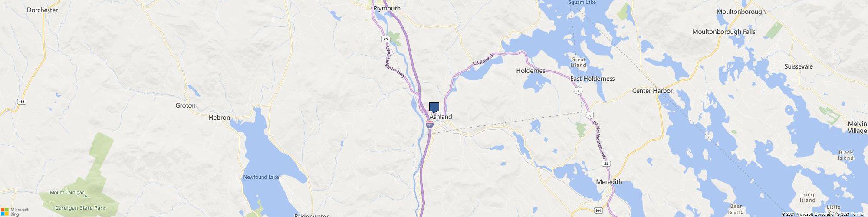This screenshot has width=868, height=217.
Task: Click the Newfound Lake label
Action: (x=261, y=177)
